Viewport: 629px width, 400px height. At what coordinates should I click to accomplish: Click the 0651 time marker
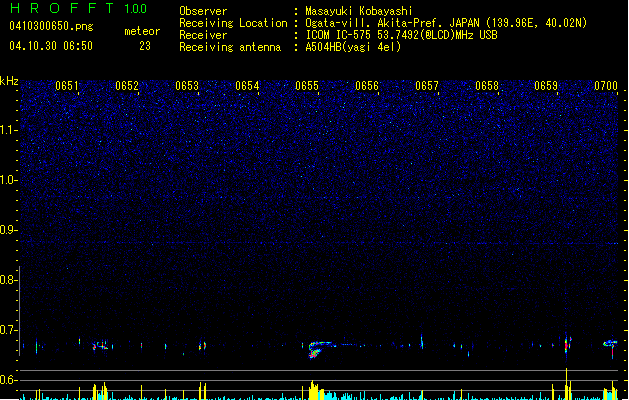coord(67,86)
